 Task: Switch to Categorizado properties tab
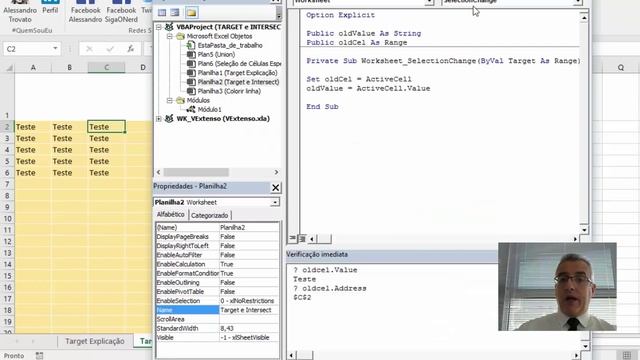[209, 215]
